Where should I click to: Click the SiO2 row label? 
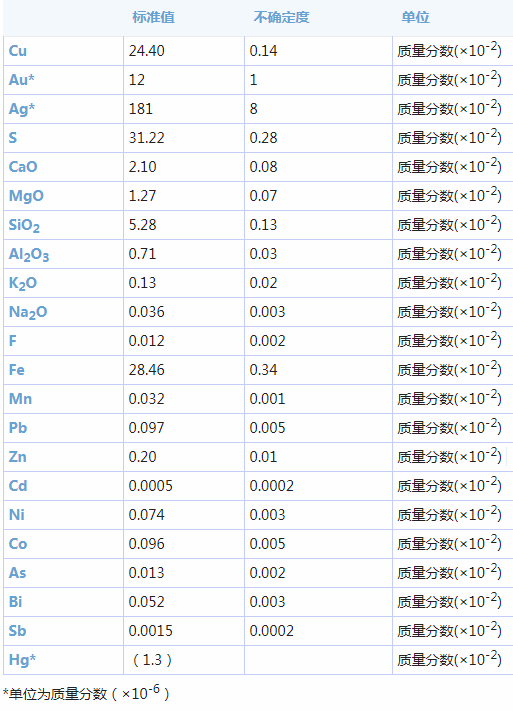[24, 225]
